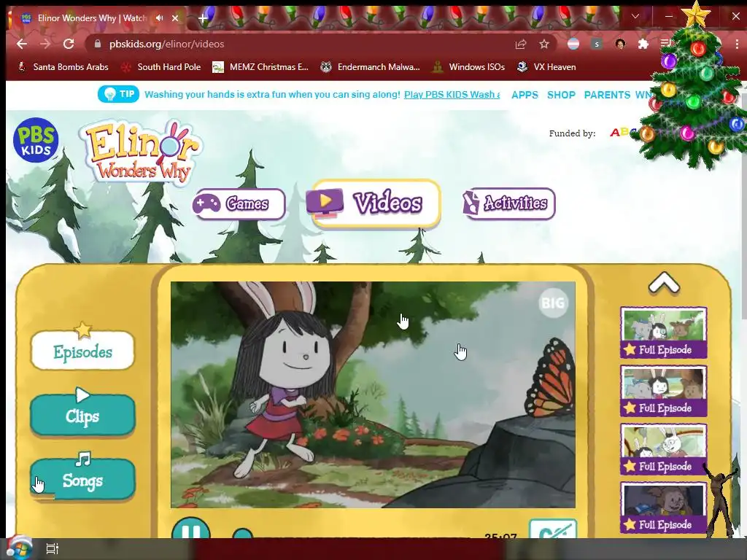The width and height of the screenshot is (747, 560).
Task: Open the APPS menu item
Action: click(x=525, y=95)
